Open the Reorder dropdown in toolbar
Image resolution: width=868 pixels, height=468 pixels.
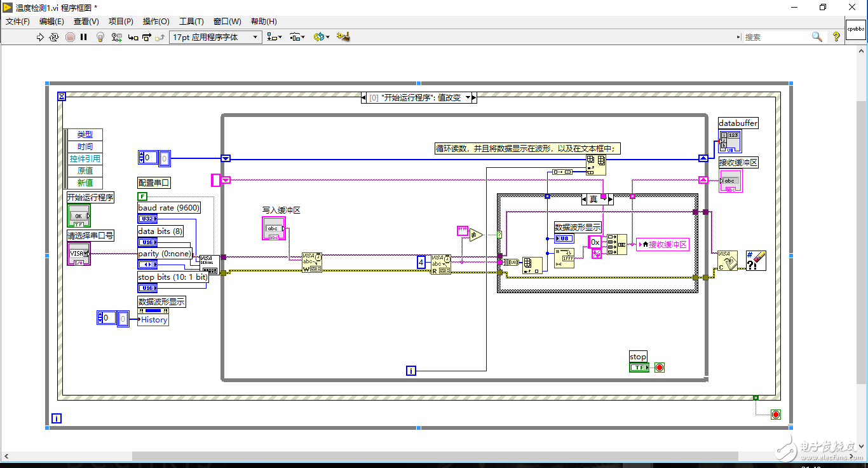click(x=322, y=38)
